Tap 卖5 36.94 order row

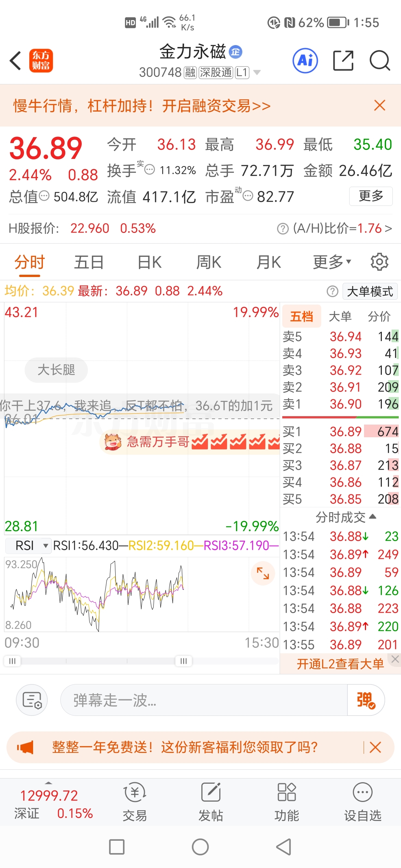pos(340,336)
